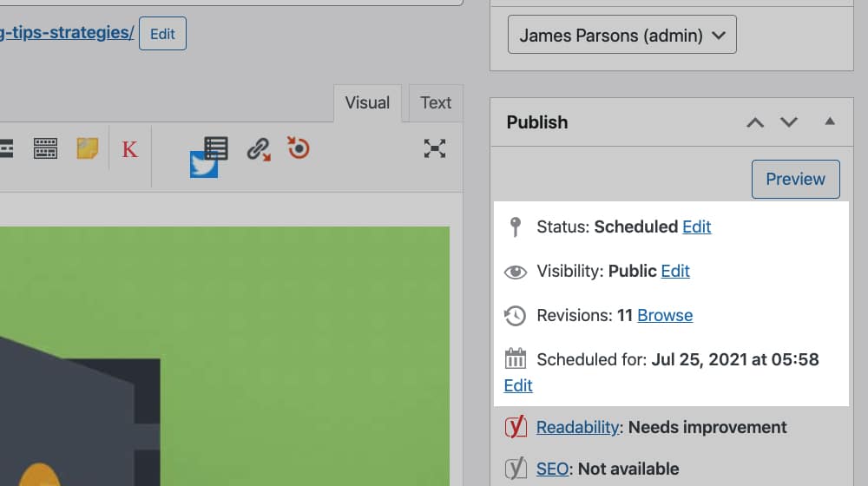The width and height of the screenshot is (868, 486).
Task: Edit the Visibility setting
Action: click(675, 271)
